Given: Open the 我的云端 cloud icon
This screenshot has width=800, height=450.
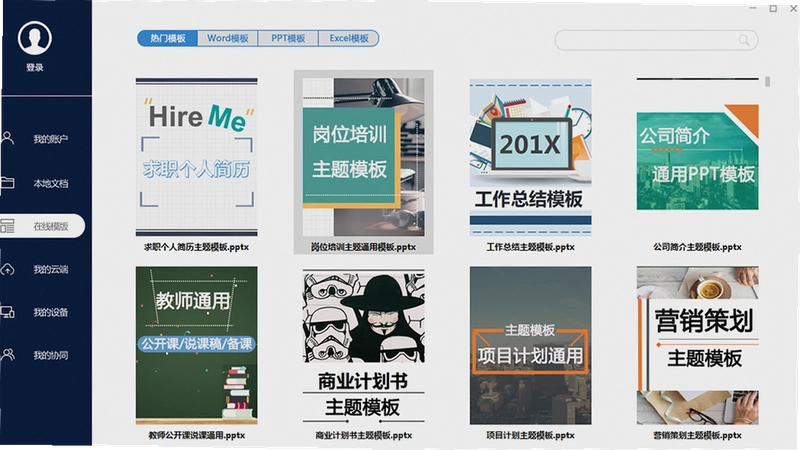Looking at the screenshot, I should pyautogui.click(x=8, y=269).
